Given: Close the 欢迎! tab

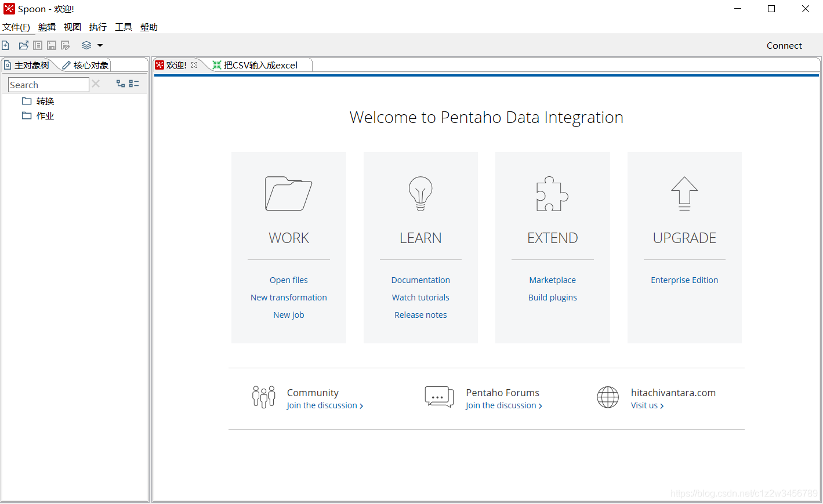Looking at the screenshot, I should (194, 65).
